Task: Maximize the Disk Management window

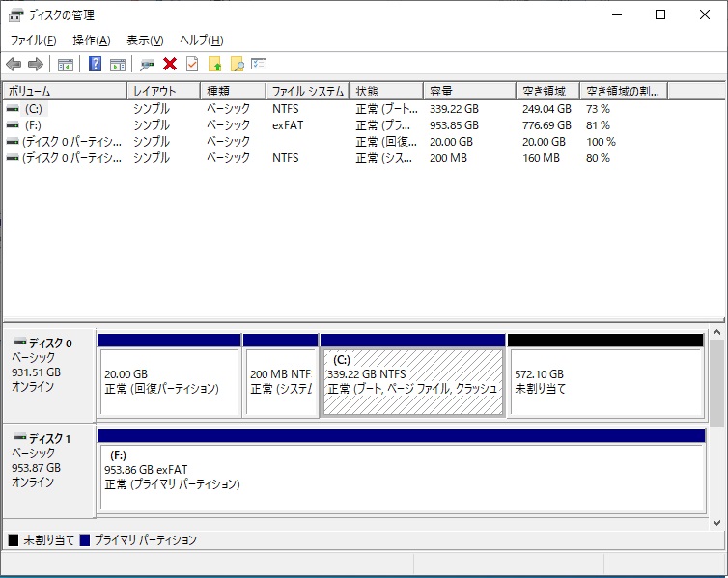Action: tap(660, 14)
